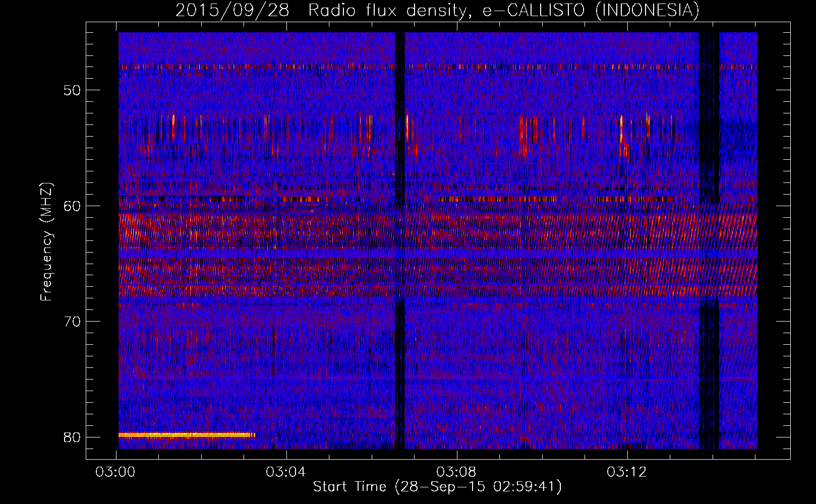Click the 70 MHz tick label
This screenshot has width=816, height=504.
tap(73, 321)
